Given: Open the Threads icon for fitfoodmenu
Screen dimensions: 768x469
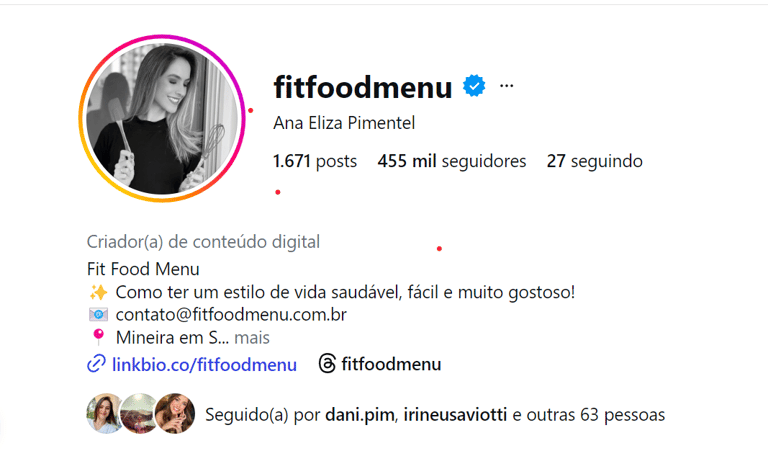Looking at the screenshot, I should coord(327,364).
